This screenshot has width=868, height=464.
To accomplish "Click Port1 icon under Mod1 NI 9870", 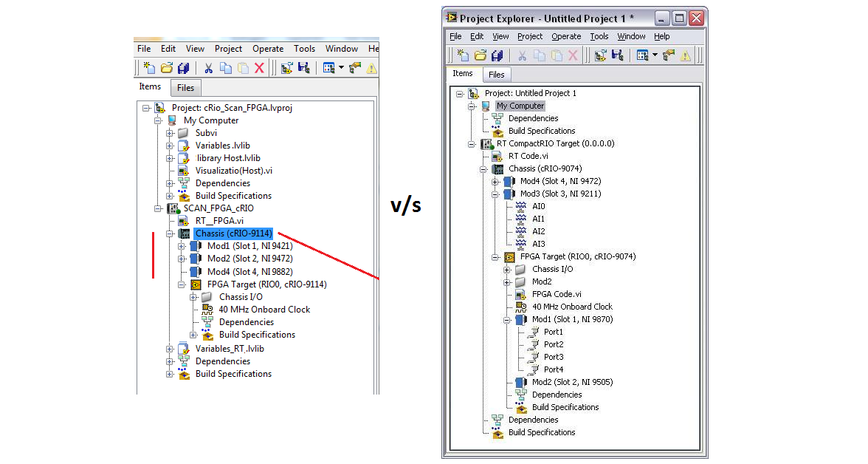I will [533, 332].
